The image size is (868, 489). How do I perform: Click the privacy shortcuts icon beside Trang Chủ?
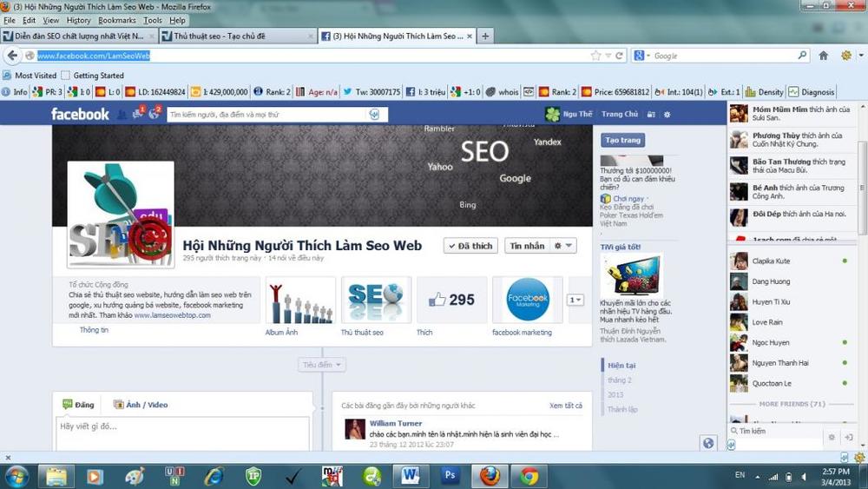tap(652, 114)
